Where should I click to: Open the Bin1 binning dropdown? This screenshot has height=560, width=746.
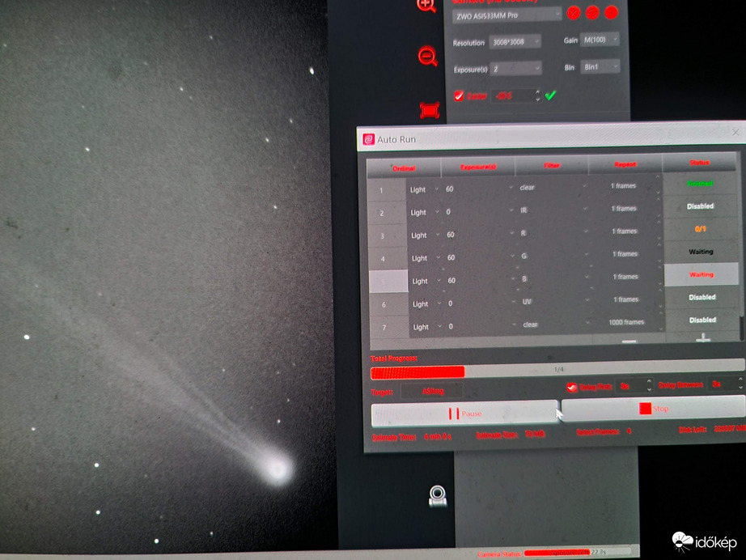pos(600,67)
